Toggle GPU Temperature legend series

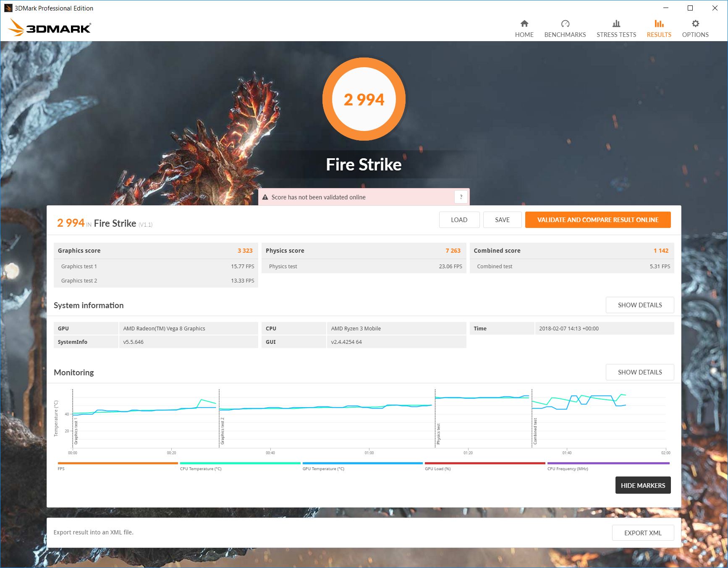pos(362,463)
